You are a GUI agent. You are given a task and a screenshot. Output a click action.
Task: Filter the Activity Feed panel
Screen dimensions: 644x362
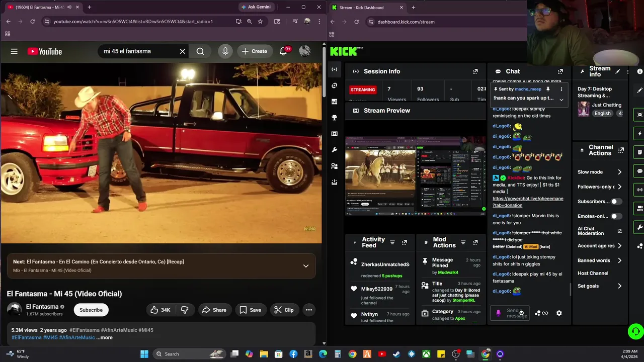[392, 242]
